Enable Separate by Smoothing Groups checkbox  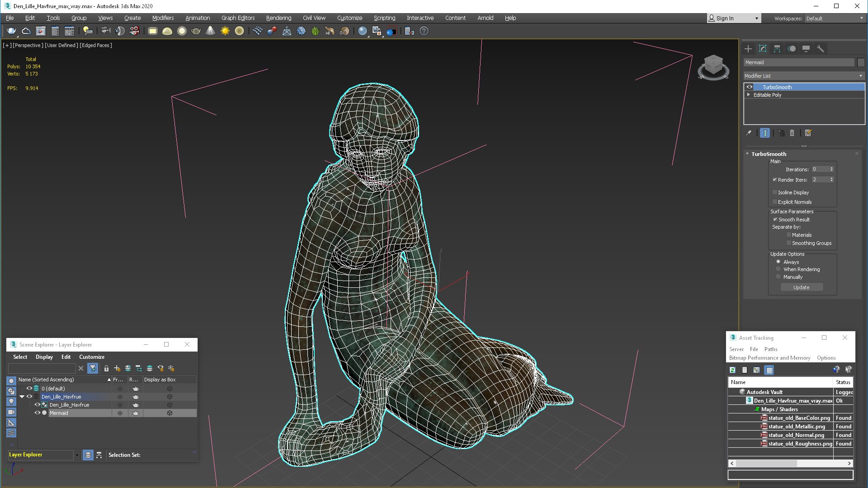pos(789,243)
